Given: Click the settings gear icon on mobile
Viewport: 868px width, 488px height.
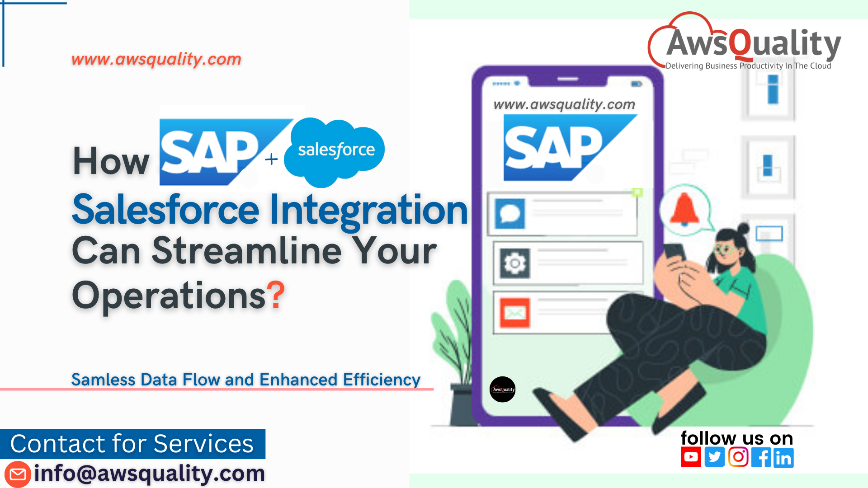Looking at the screenshot, I should (514, 263).
